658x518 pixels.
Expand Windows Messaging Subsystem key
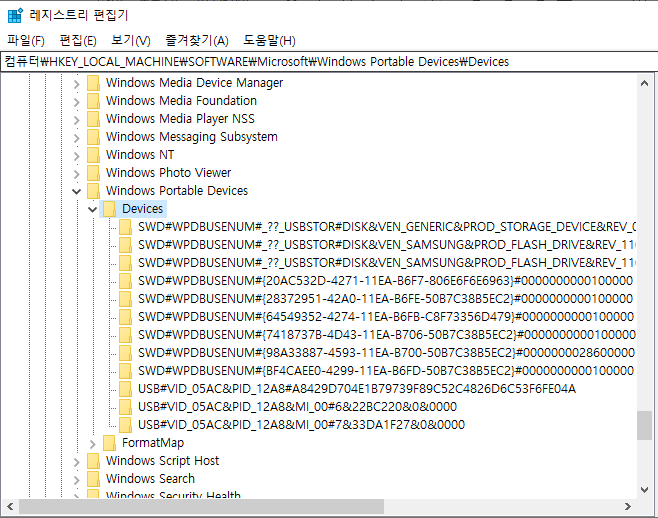coord(76,138)
